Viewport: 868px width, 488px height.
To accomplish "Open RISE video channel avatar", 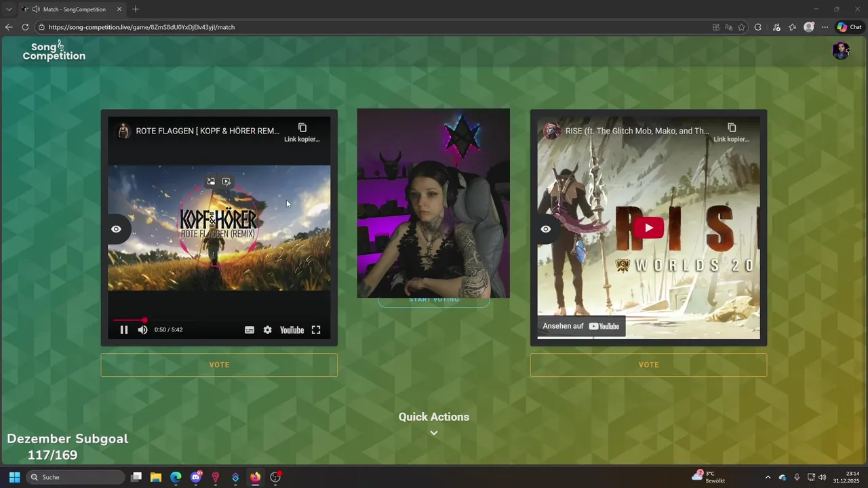I will coord(552,131).
